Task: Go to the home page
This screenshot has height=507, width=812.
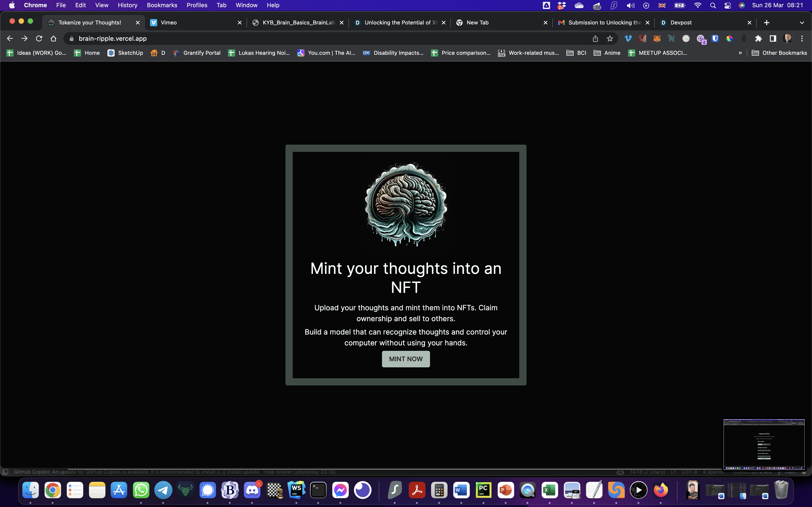Action: click(x=53, y=38)
